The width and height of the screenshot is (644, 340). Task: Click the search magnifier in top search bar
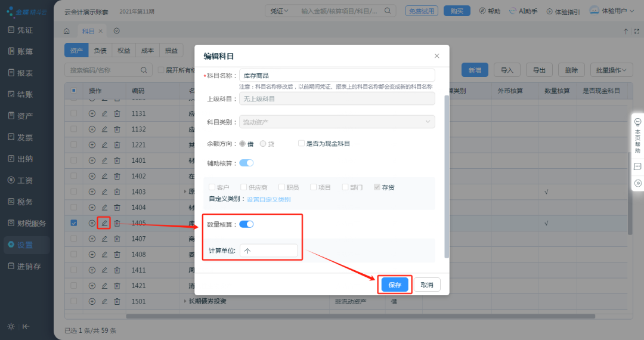pyautogui.click(x=388, y=11)
